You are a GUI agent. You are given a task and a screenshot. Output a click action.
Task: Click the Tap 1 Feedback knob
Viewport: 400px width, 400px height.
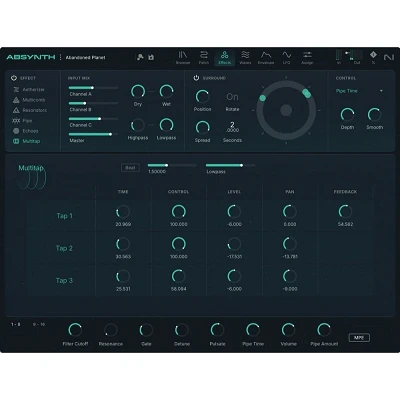345,212
